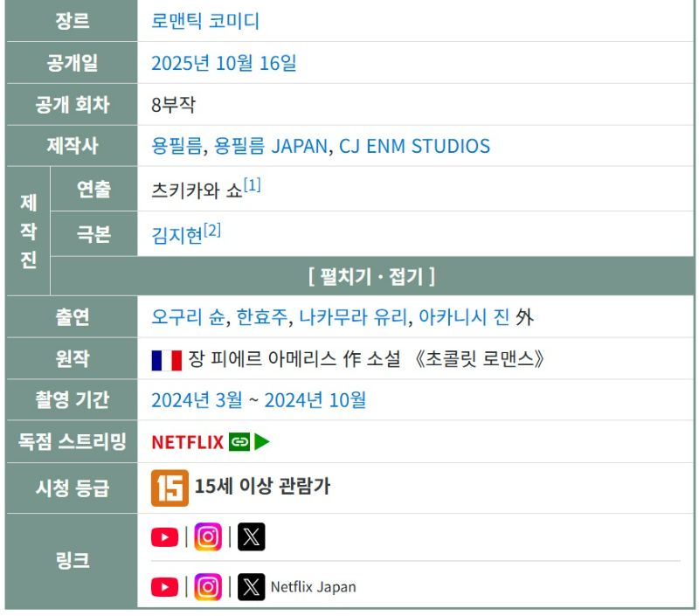Click the French flag icon
This screenshot has height=616, width=699.
pyautogui.click(x=166, y=359)
